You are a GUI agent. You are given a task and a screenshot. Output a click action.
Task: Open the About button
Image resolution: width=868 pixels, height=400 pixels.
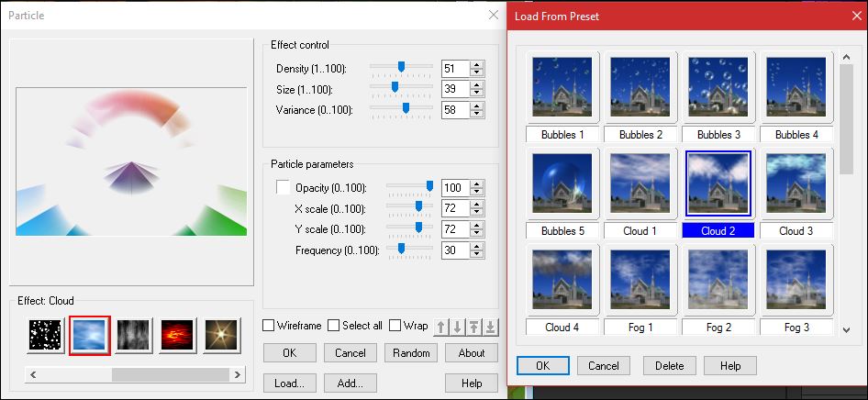pos(472,353)
